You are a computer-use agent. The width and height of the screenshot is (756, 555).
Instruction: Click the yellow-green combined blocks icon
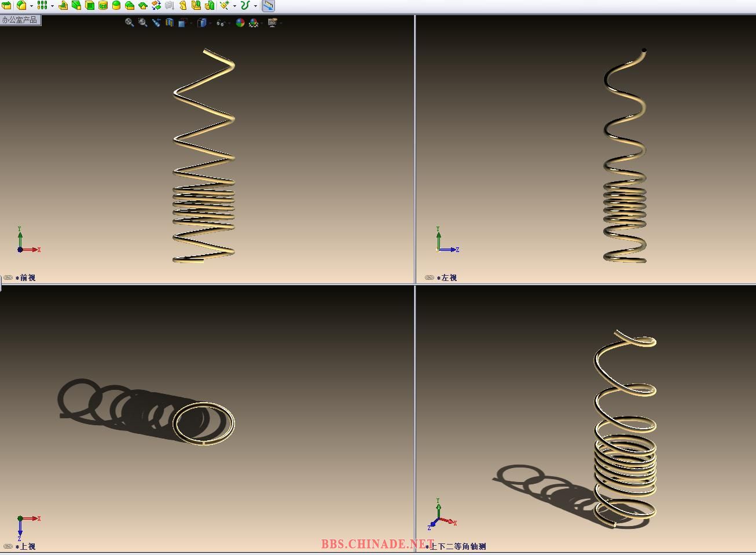click(x=196, y=5)
